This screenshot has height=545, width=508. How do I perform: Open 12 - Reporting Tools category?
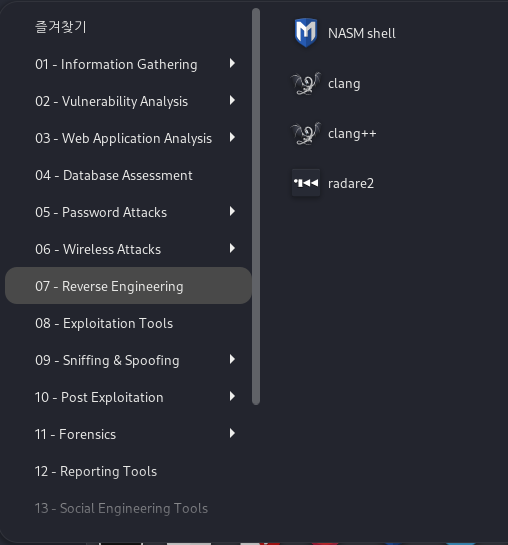[128, 471]
